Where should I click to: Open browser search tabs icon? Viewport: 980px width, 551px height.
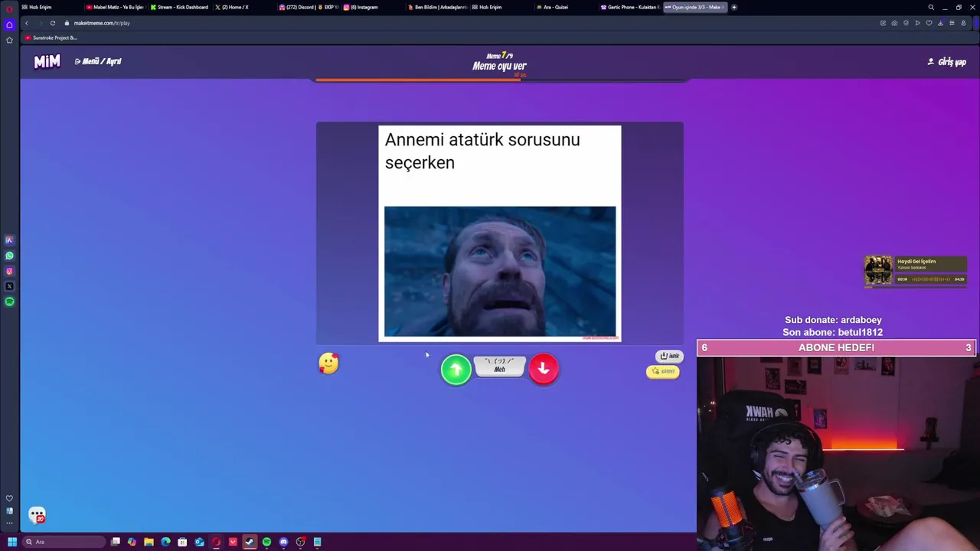931,7
